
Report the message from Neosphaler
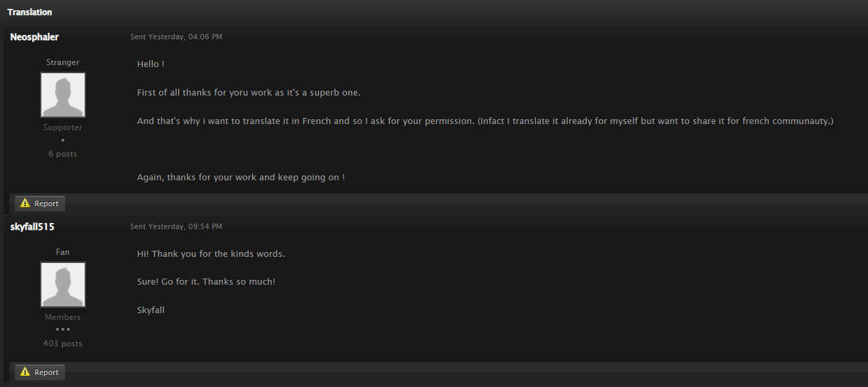[x=40, y=203]
